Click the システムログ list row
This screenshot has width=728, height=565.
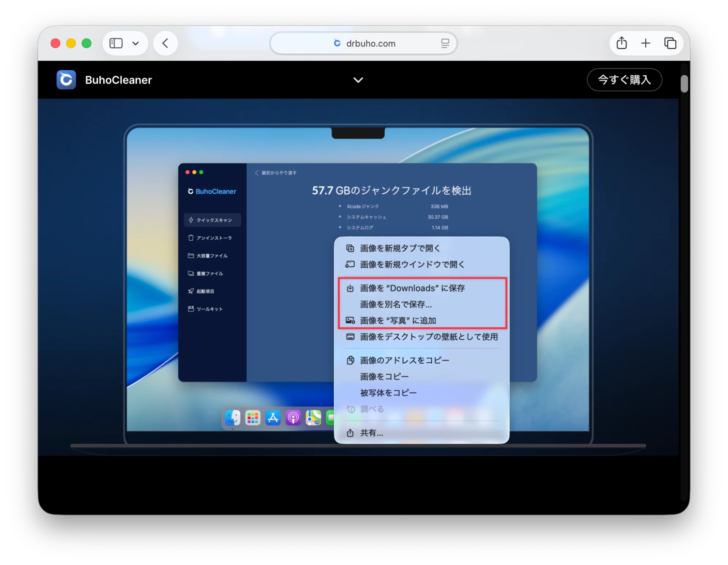click(394, 228)
